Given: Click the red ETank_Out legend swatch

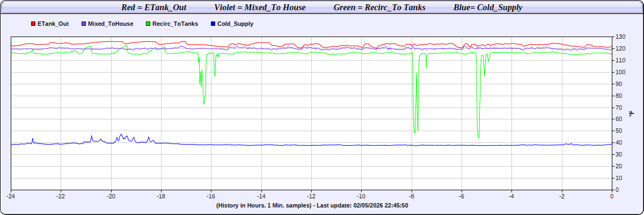Looking at the screenshot, I should click(33, 24).
